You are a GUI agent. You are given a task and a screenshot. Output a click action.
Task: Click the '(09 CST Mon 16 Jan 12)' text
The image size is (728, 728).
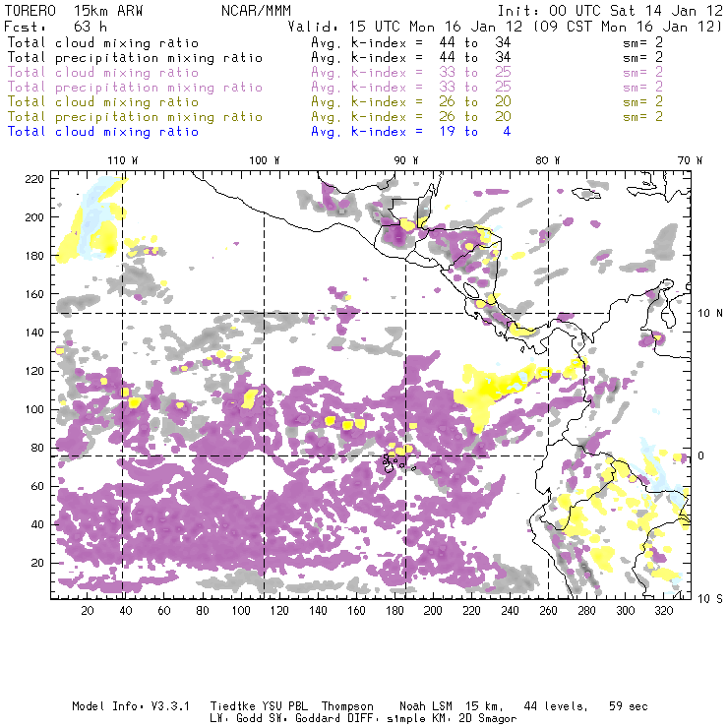click(628, 27)
